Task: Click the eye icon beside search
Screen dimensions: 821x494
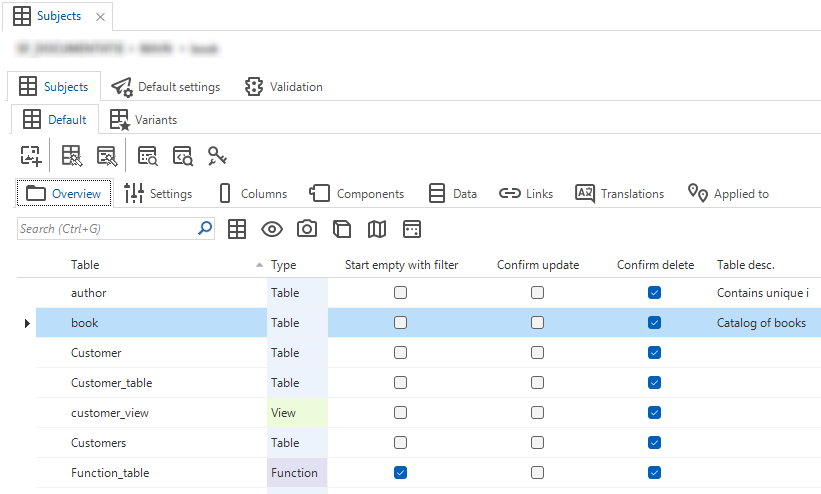Action: point(272,229)
